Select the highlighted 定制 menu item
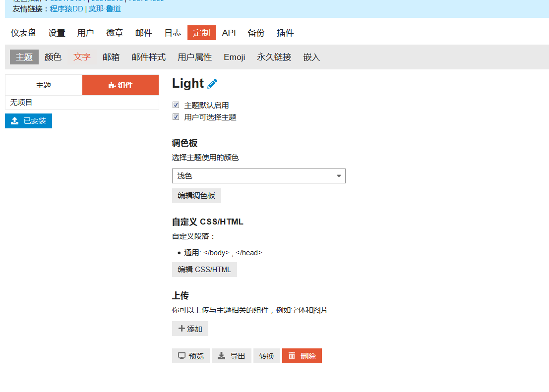This screenshot has width=549, height=392. click(x=202, y=33)
